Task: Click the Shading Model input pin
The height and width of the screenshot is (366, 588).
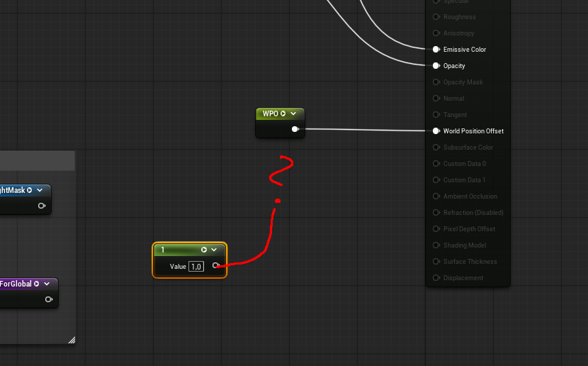Action: click(436, 245)
